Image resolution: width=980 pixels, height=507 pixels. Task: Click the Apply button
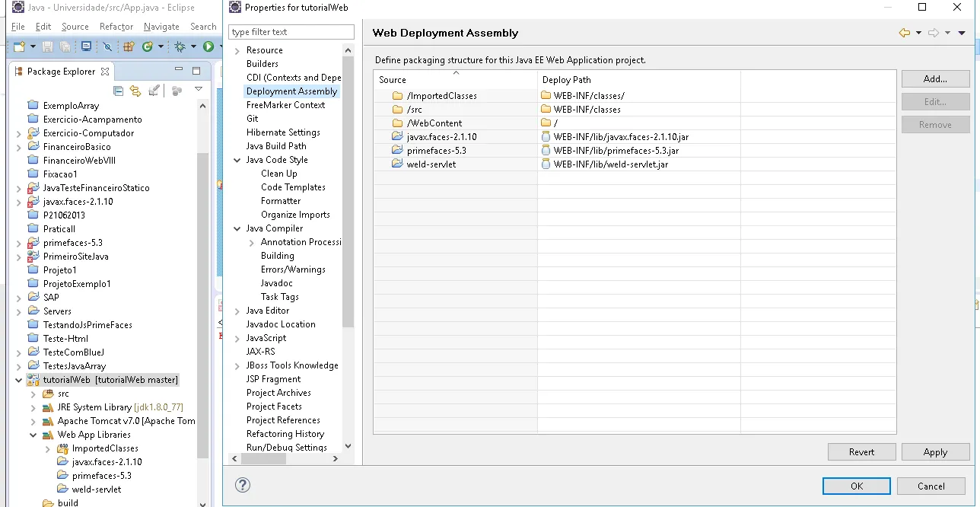point(935,451)
